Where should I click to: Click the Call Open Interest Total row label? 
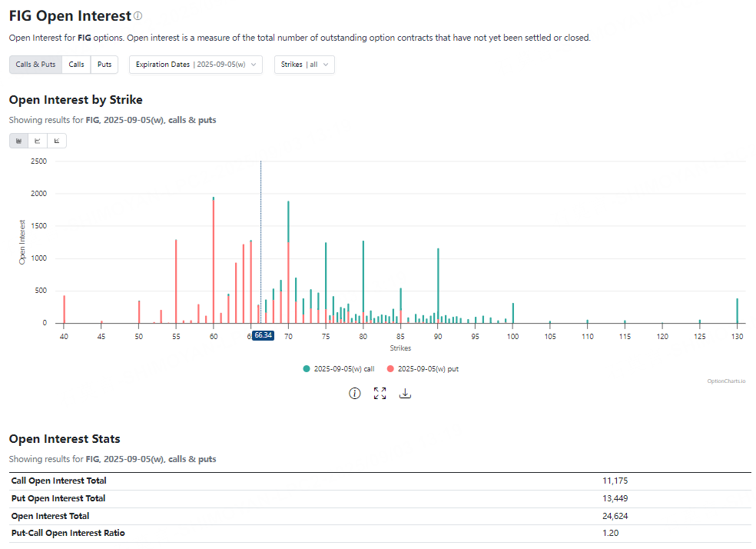point(59,481)
